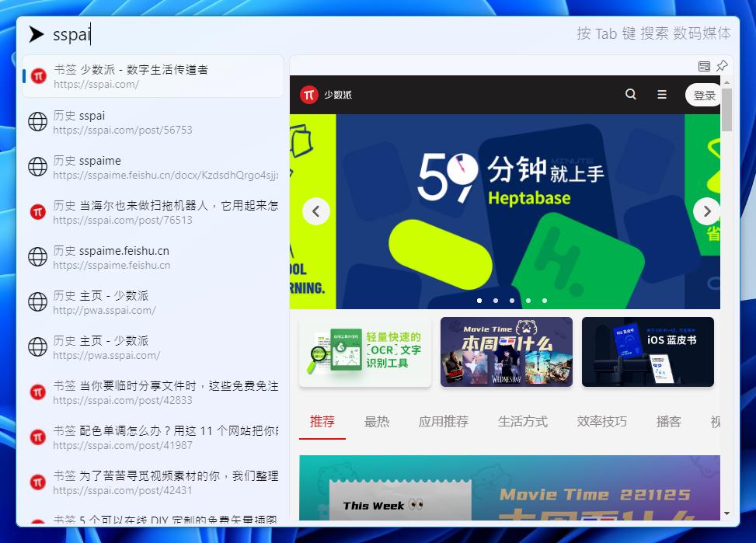Select the "历史 sspaime" feishu docx result
Viewport: 756px width, 543px height.
point(153,167)
